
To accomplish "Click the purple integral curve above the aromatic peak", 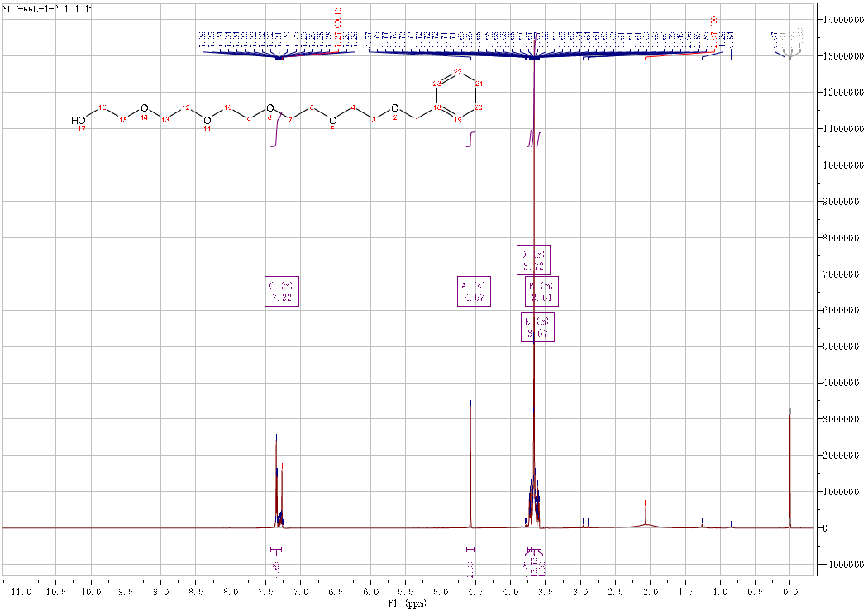I will coord(276,130).
